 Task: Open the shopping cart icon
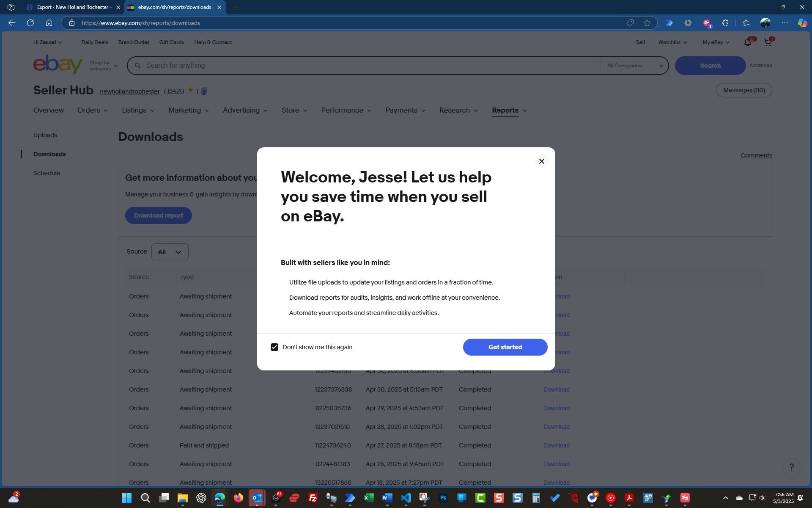(x=767, y=42)
